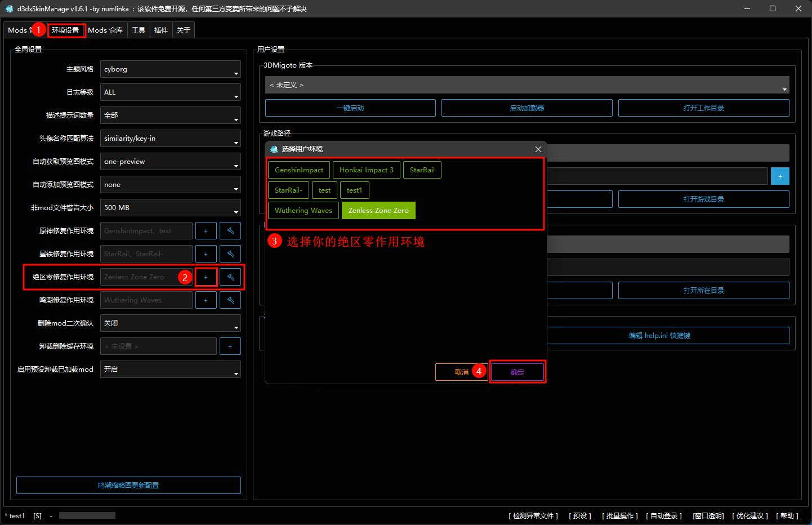Viewport: 812px width, 525px height.
Task: Open 帮助 in status bar
Action: [x=787, y=516]
